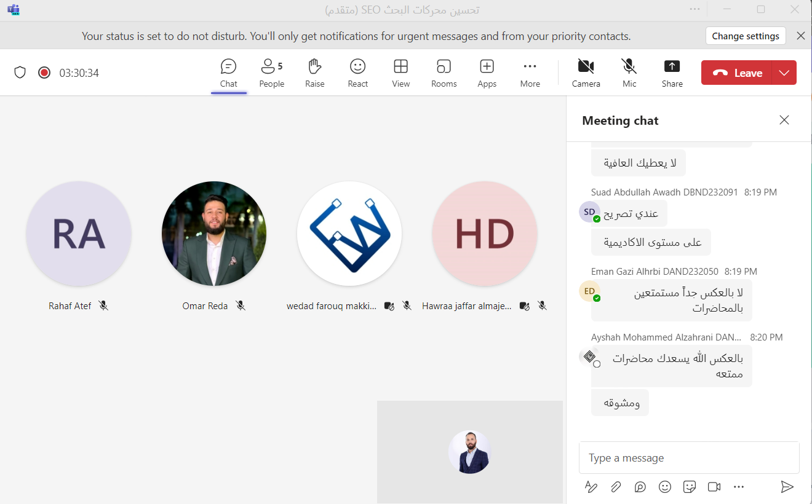Open title bar ellipsis menu
The height and width of the screenshot is (504, 812).
click(695, 9)
